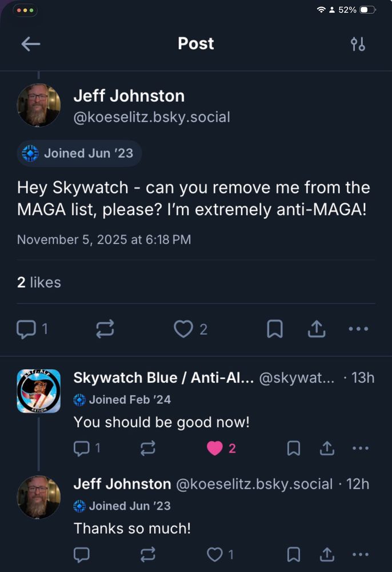View the '2 likes' list

click(x=39, y=282)
